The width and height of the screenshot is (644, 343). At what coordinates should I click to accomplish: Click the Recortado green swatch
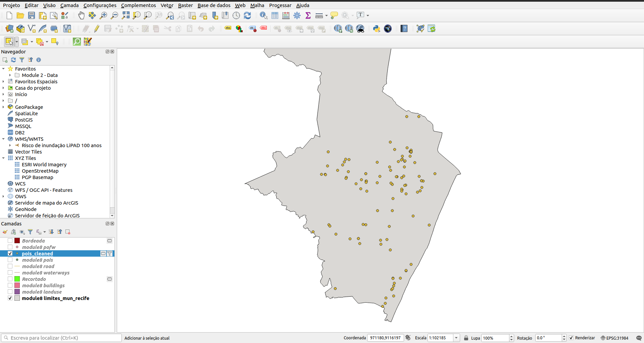pyautogui.click(x=17, y=279)
